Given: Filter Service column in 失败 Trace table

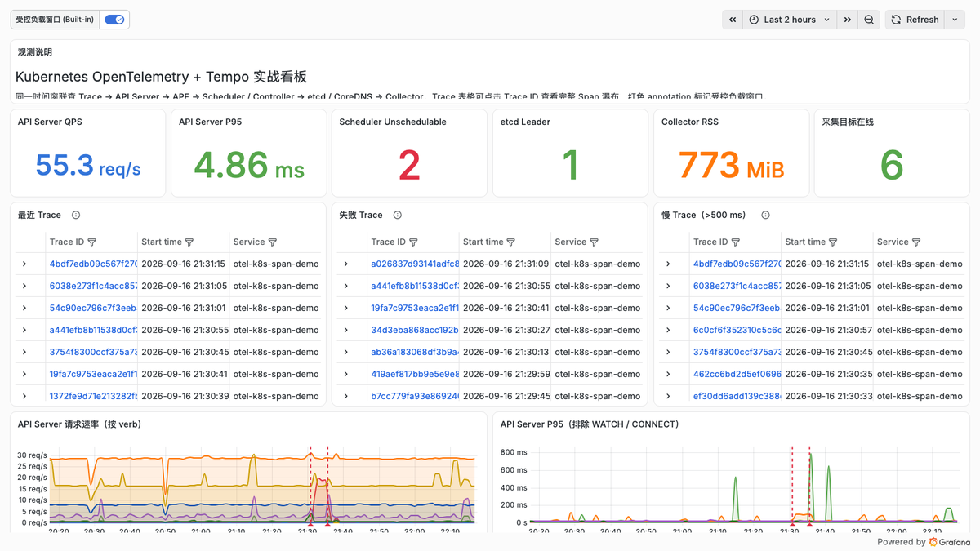Looking at the screenshot, I should coord(595,242).
